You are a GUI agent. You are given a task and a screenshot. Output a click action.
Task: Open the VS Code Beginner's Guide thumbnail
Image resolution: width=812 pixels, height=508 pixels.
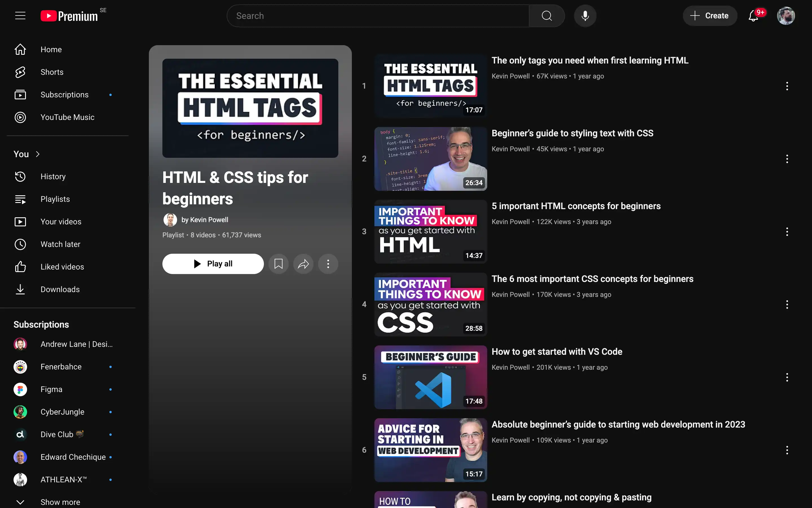click(431, 377)
